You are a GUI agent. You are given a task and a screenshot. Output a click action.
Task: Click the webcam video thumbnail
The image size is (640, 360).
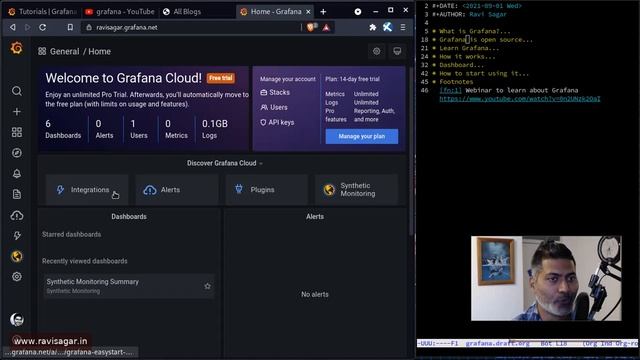click(546, 278)
